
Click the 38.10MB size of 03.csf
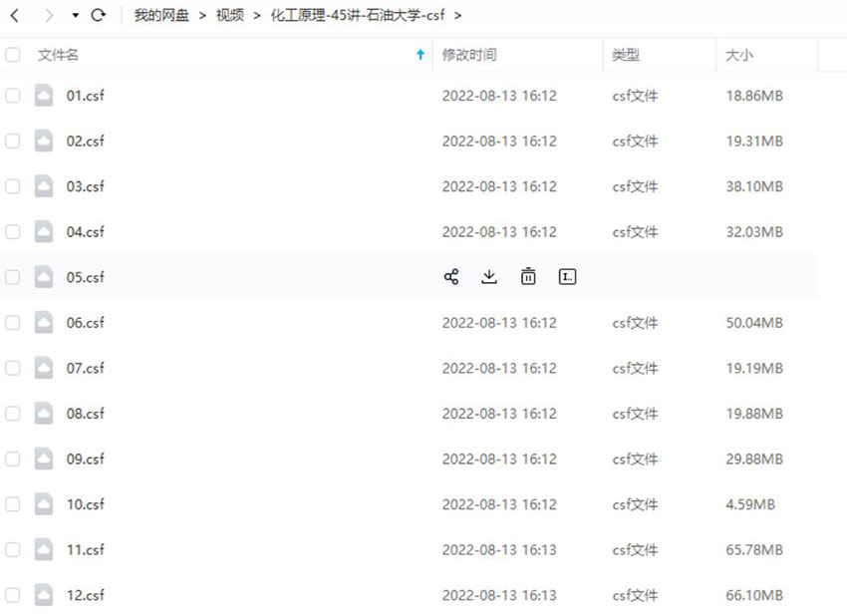point(754,186)
